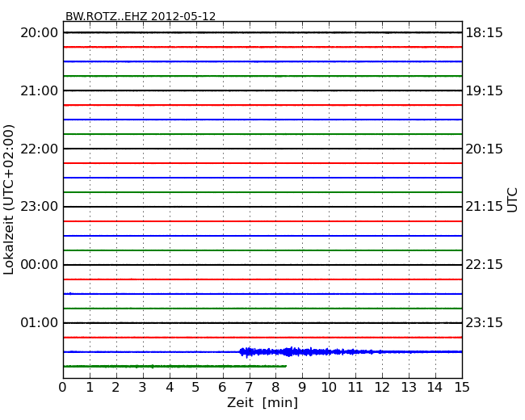Image resolution: width=525 pixels, height=420 pixels.
Task: Select the 23:00 local time tick label
Action: 40,207
